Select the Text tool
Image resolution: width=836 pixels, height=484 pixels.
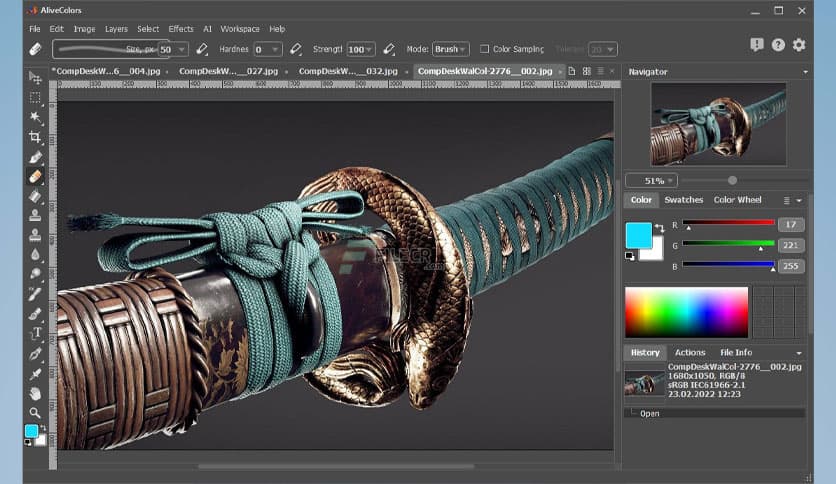(35, 334)
